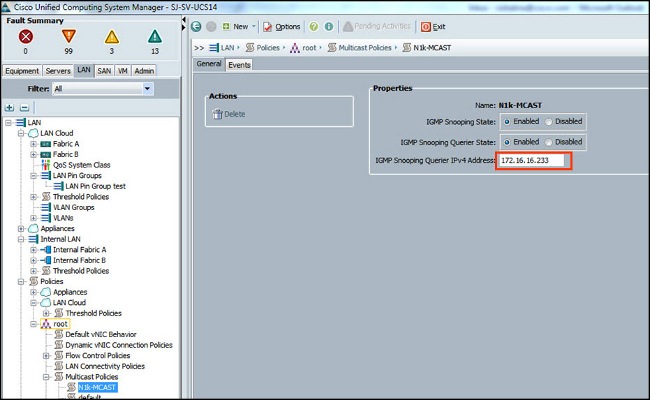Collapse the LAN Cloud node
This screenshot has height=400, width=650.
coord(21,133)
